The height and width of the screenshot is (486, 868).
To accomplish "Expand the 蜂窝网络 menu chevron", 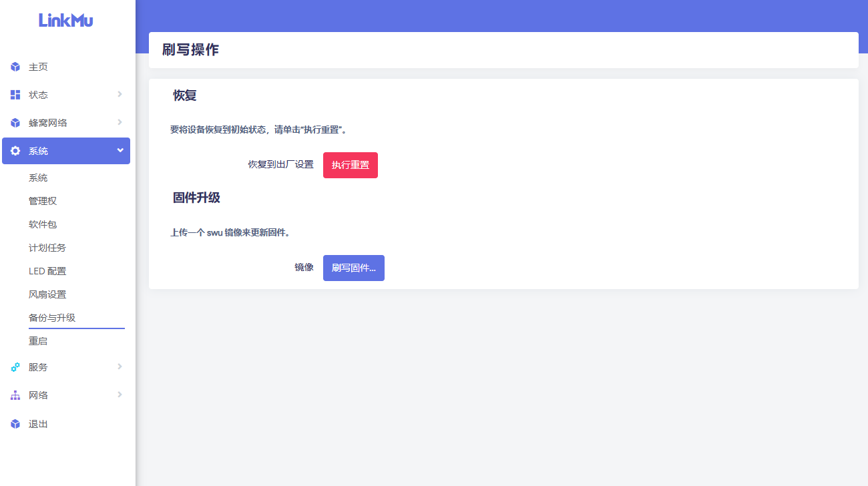I will pyautogui.click(x=120, y=122).
